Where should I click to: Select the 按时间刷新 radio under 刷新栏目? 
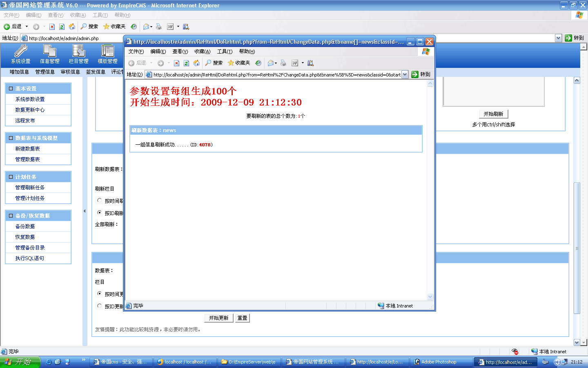point(99,200)
